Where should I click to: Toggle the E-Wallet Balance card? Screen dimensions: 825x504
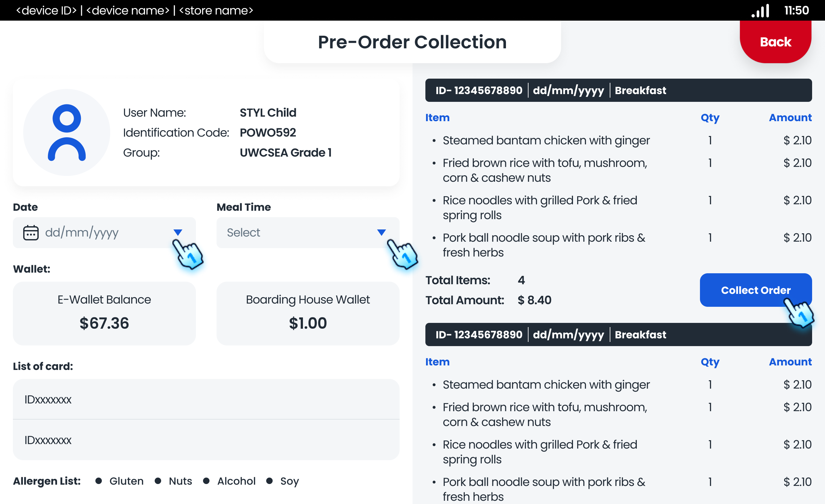pyautogui.click(x=104, y=313)
